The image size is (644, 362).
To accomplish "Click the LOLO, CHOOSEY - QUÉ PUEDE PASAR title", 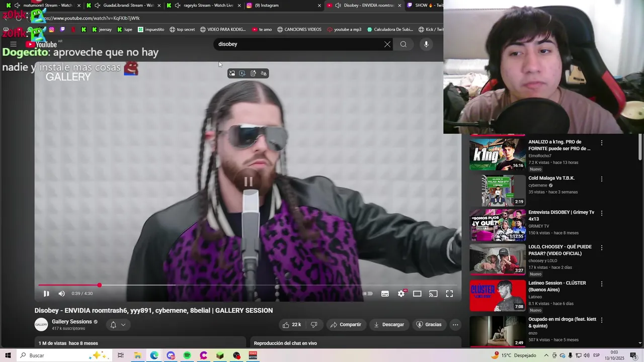I will [560, 250].
